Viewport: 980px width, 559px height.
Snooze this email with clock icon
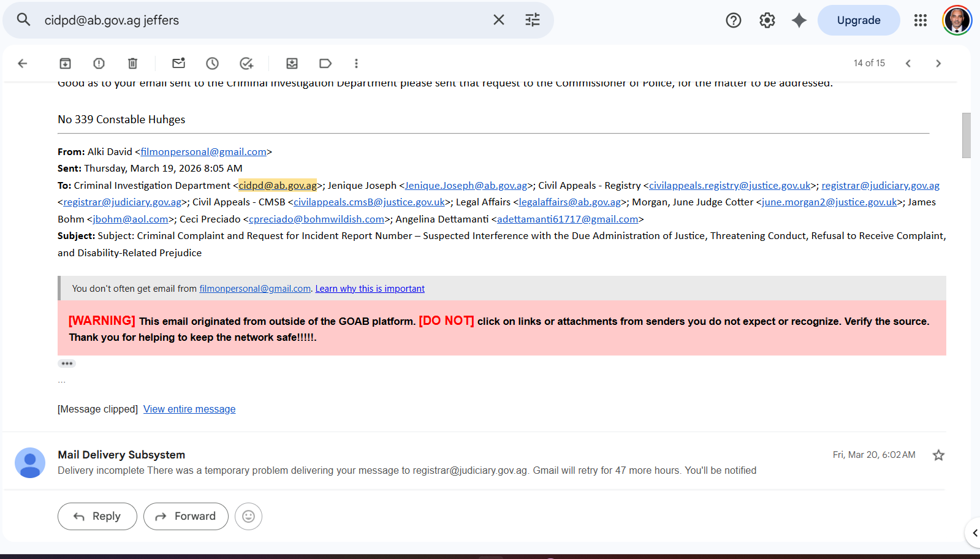click(212, 63)
